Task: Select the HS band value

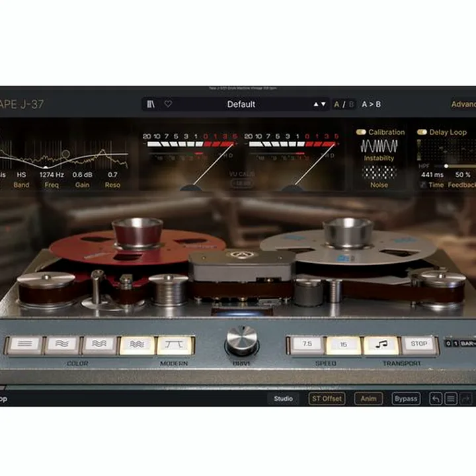Action: 21,175
